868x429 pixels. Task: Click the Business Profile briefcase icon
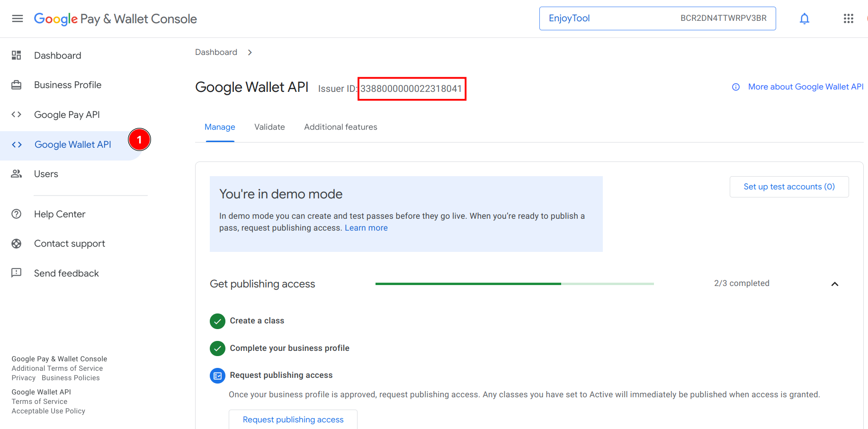(x=17, y=85)
